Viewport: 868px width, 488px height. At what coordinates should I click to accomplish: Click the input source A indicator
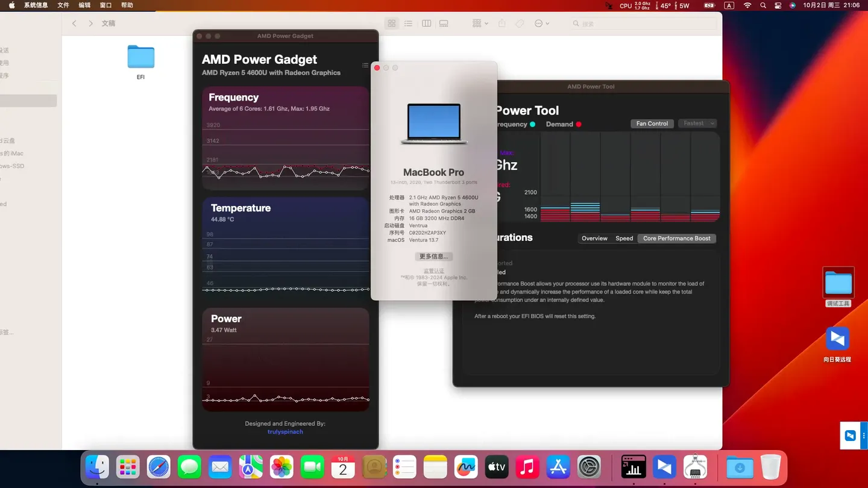tap(729, 5)
